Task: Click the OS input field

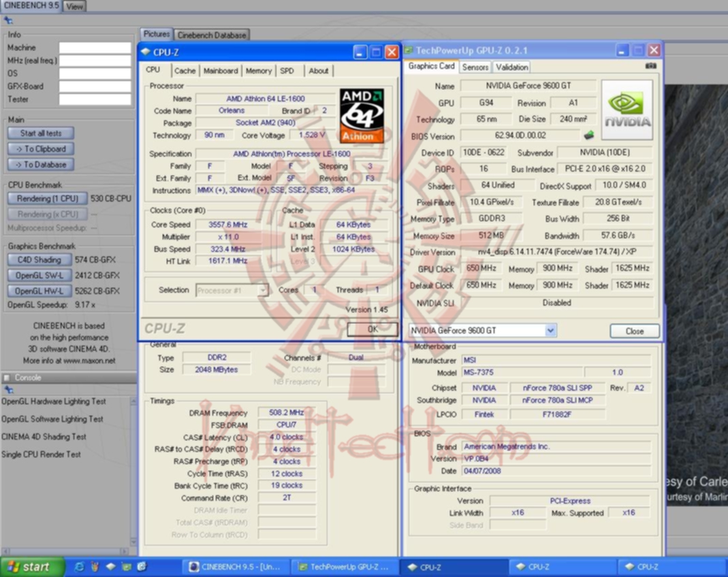Action: 95,73
